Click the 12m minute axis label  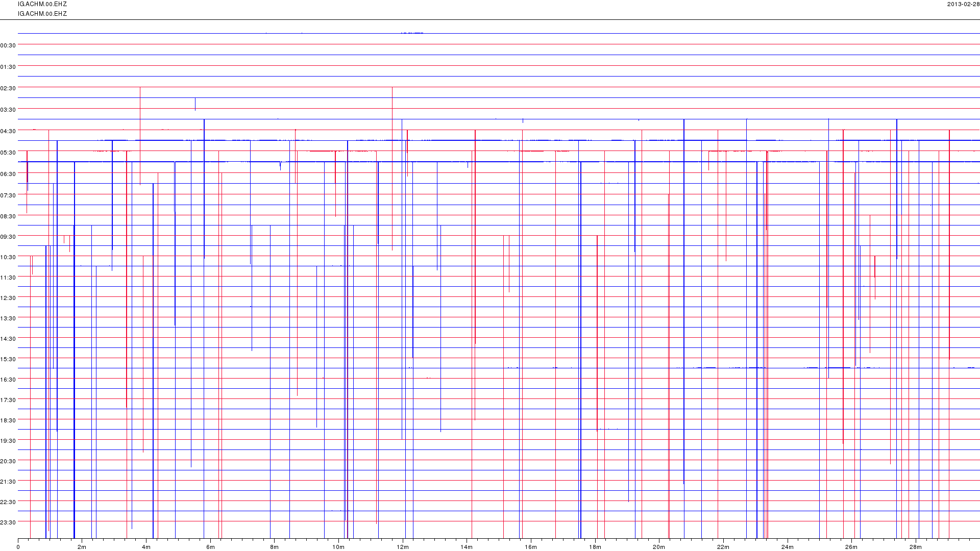point(403,547)
